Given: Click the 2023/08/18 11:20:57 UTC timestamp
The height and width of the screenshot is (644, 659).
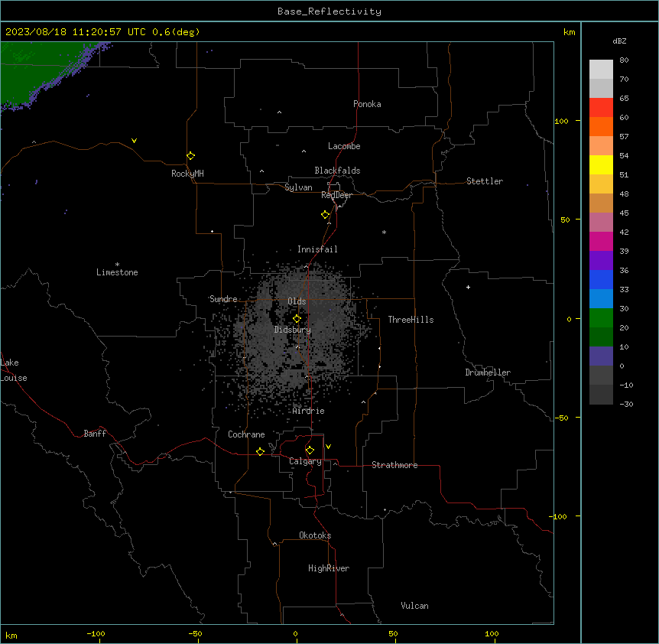Looking at the screenshot, I should coord(75,32).
